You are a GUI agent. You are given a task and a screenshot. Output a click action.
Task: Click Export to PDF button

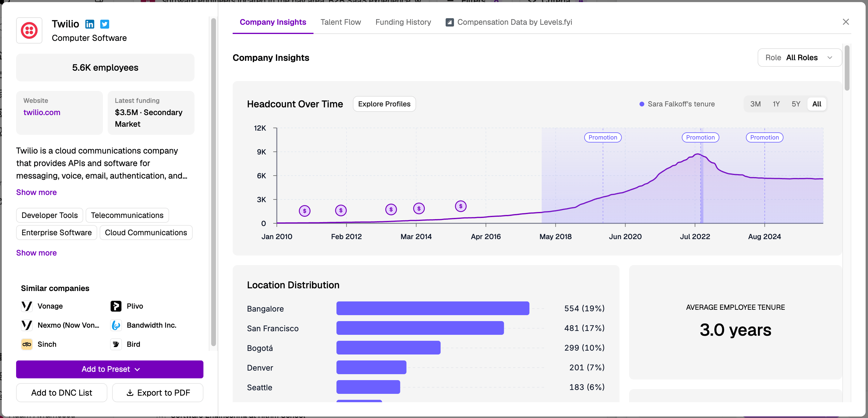point(158,393)
